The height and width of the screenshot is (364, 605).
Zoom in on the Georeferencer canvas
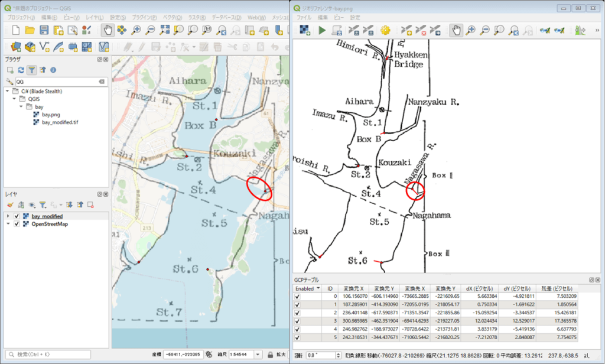(x=471, y=30)
